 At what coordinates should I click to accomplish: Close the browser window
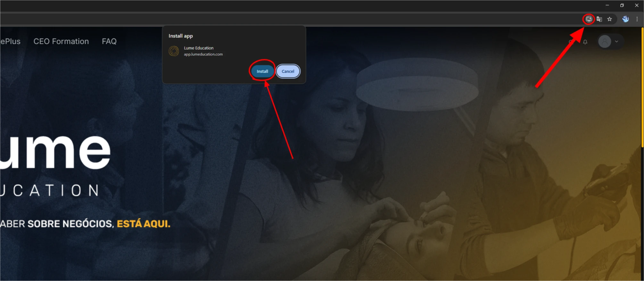tap(637, 5)
